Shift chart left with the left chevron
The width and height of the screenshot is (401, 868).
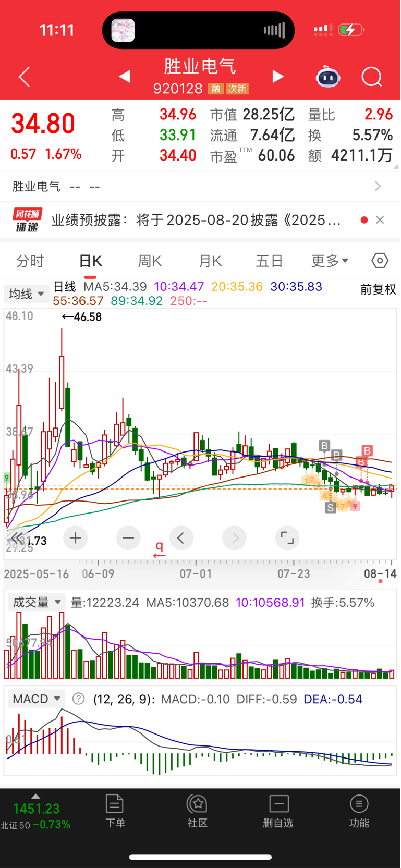(181, 538)
